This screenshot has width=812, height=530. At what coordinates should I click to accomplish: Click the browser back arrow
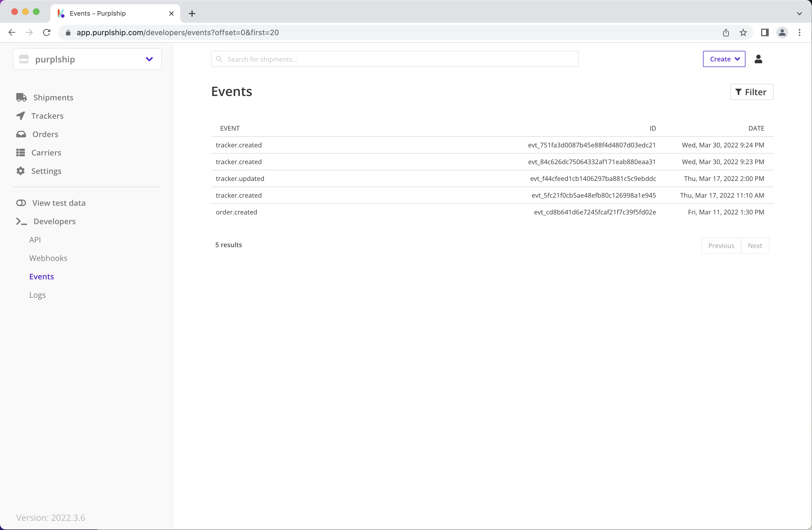(x=12, y=32)
